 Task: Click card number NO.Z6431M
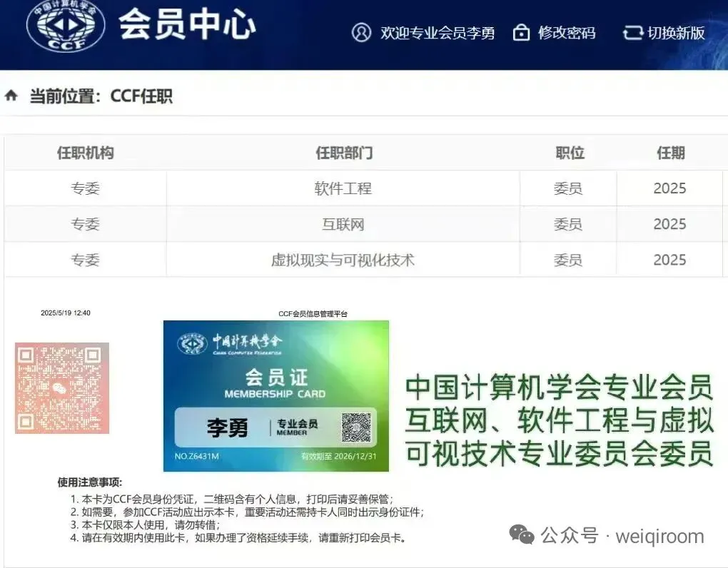pos(196,456)
